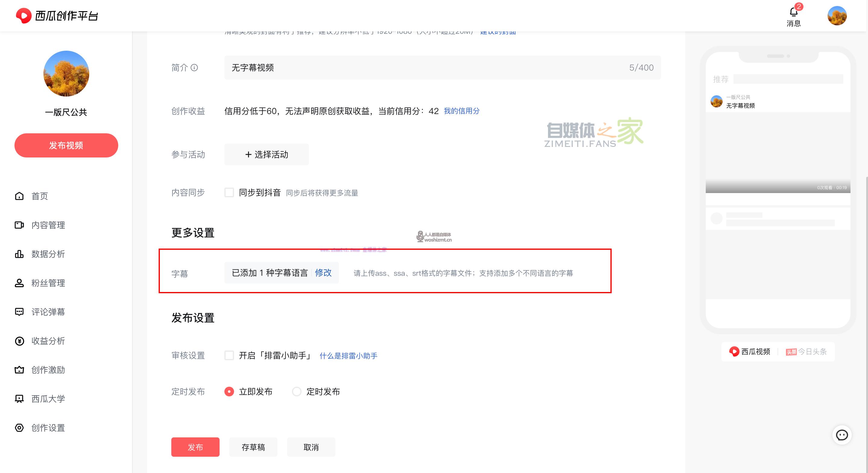Click 选择活动 to add an activity

266,154
